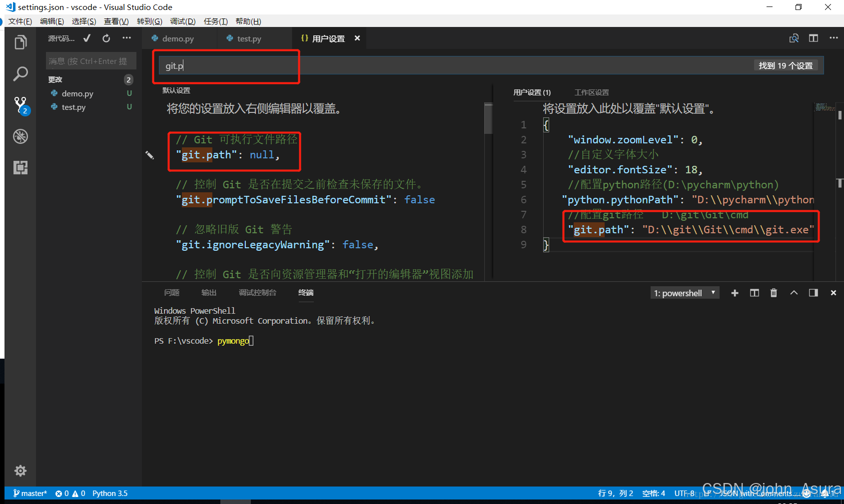Close the terminal panel

[833, 293]
